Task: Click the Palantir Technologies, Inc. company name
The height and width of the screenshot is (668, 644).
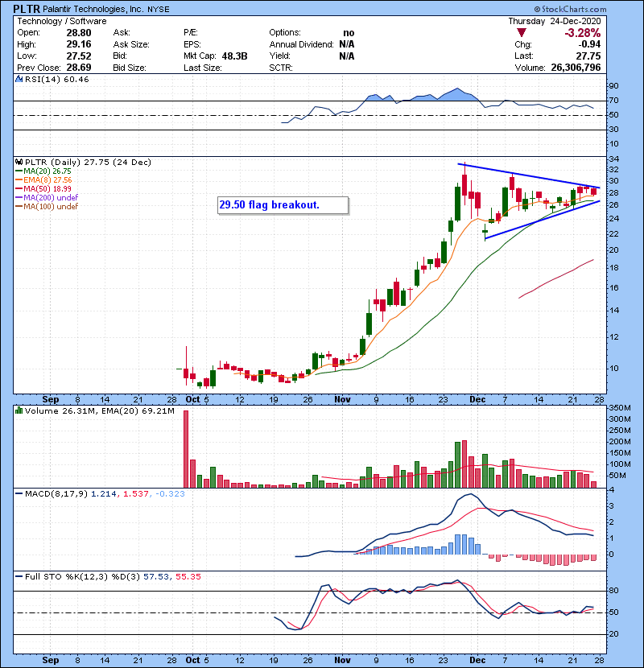Action: (93, 9)
